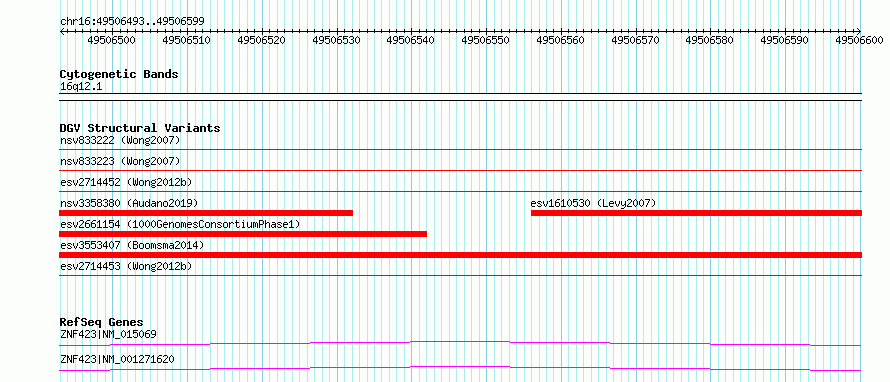Click ruler position 49506550
Screen dimensions: 890x382
coord(486,40)
